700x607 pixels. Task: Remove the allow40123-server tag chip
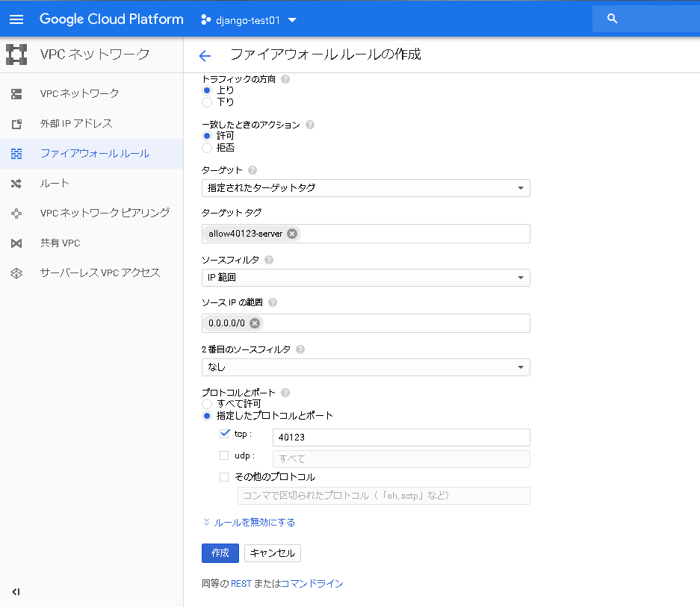coord(292,234)
